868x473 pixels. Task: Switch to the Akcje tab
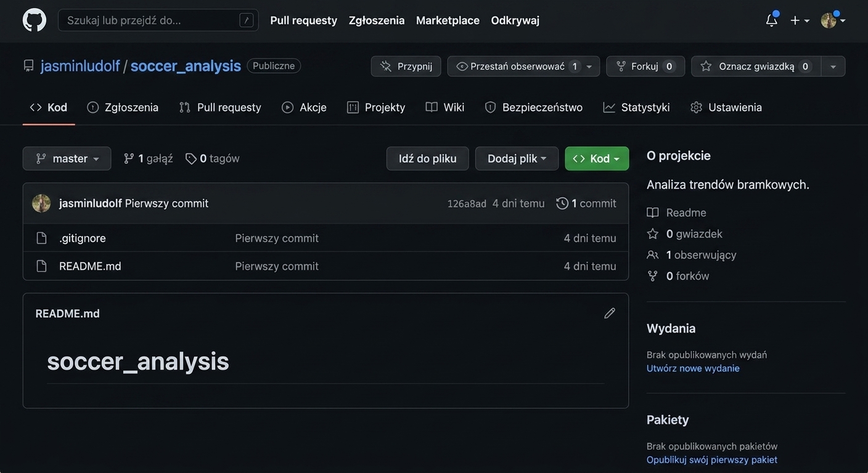[304, 107]
